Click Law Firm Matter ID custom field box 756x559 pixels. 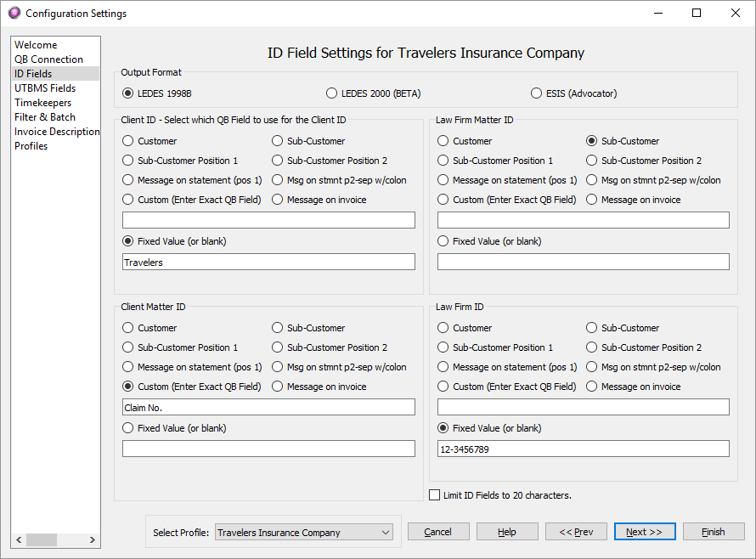coord(584,220)
